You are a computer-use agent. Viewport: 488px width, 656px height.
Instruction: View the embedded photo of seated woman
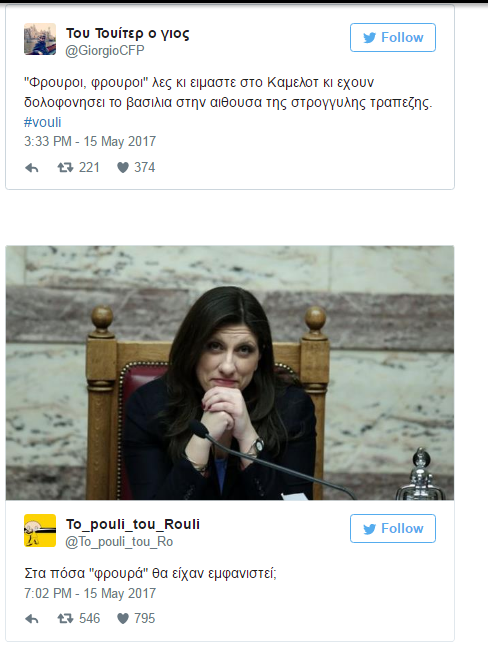tap(230, 373)
